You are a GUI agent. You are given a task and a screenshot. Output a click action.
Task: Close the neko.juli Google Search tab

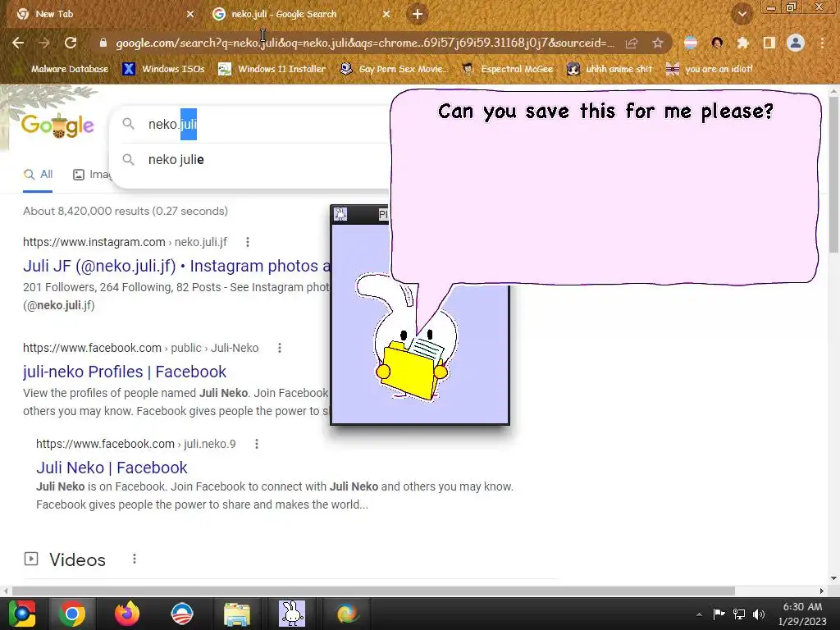pos(386,14)
